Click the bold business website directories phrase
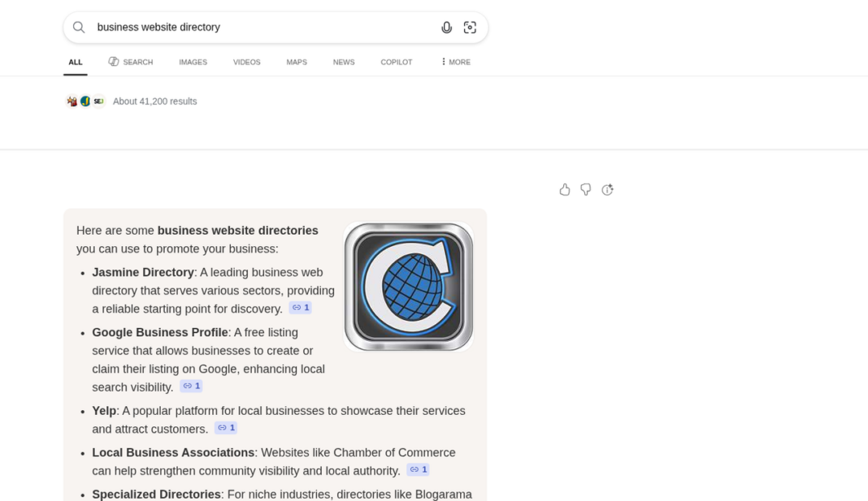The width and height of the screenshot is (868, 501). tap(237, 231)
